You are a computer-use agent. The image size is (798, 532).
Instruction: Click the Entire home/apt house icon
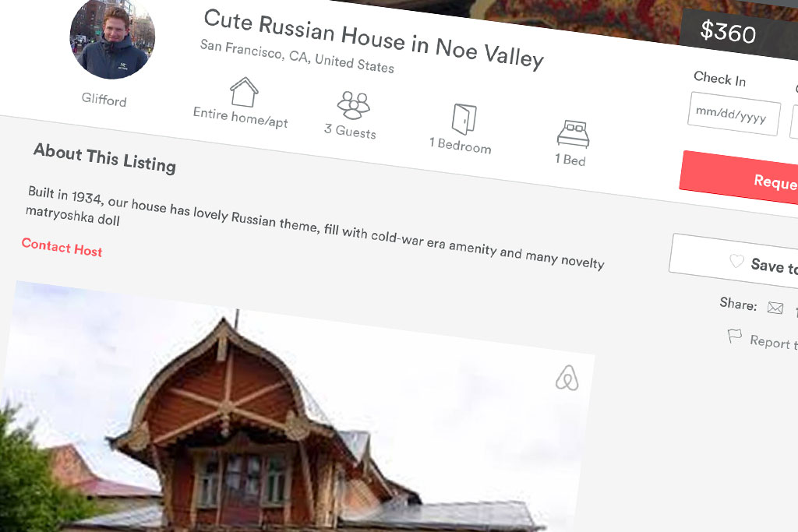coord(244,92)
